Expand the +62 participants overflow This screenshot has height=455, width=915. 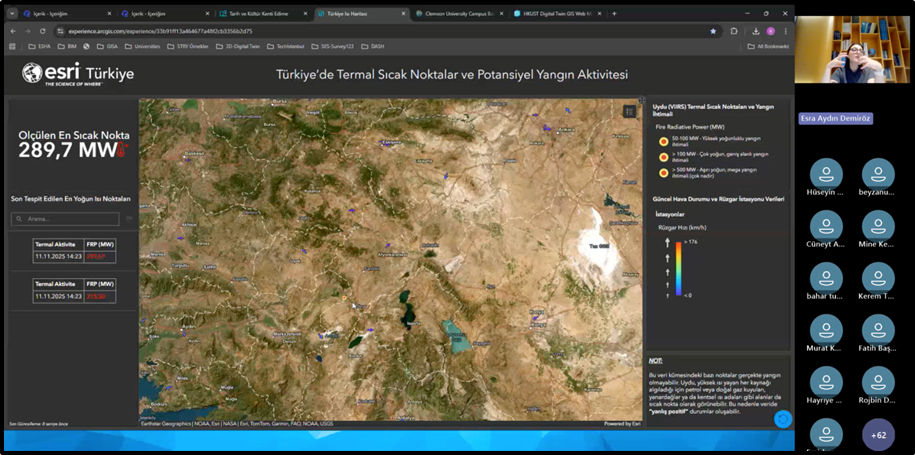coord(878,435)
